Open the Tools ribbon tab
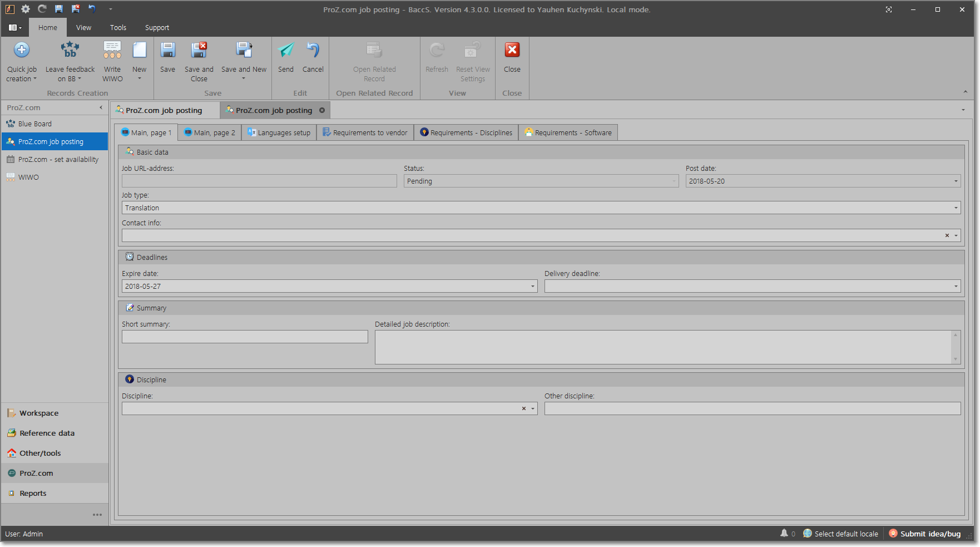980x547 pixels. [118, 28]
